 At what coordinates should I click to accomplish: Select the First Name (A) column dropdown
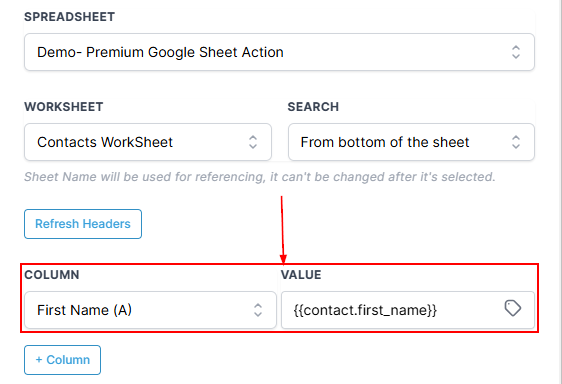(x=150, y=310)
